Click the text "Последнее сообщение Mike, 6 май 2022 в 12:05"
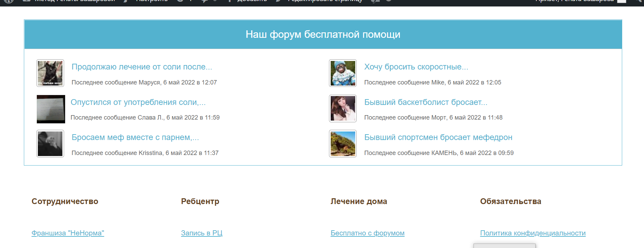The width and height of the screenshot is (644, 248). coord(433,82)
